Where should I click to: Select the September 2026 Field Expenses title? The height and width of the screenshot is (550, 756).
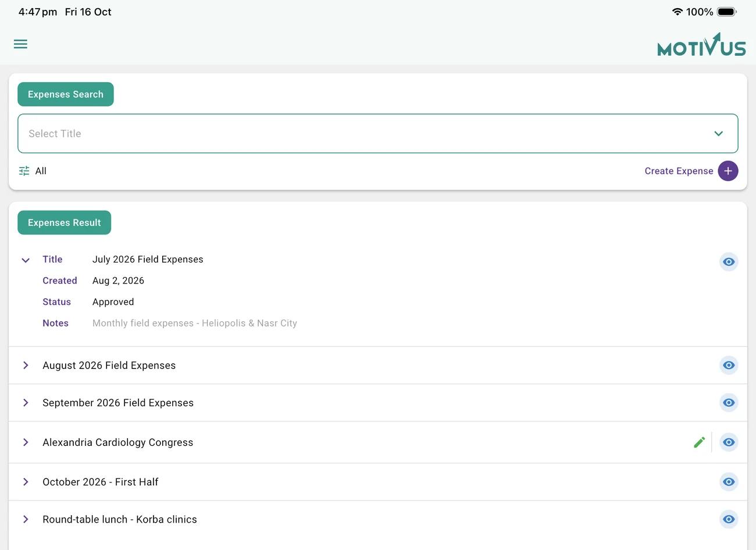pyautogui.click(x=118, y=403)
